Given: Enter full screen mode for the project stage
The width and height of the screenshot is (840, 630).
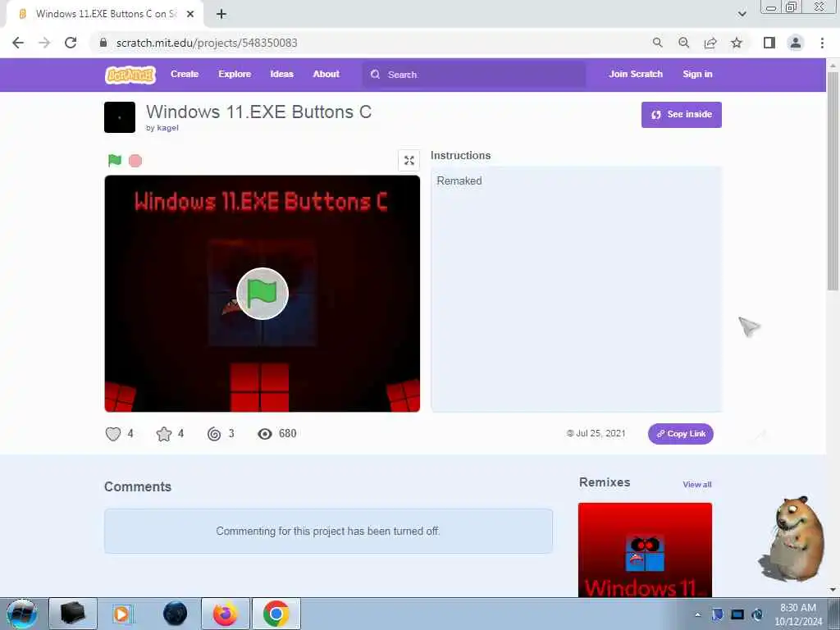Looking at the screenshot, I should [409, 160].
